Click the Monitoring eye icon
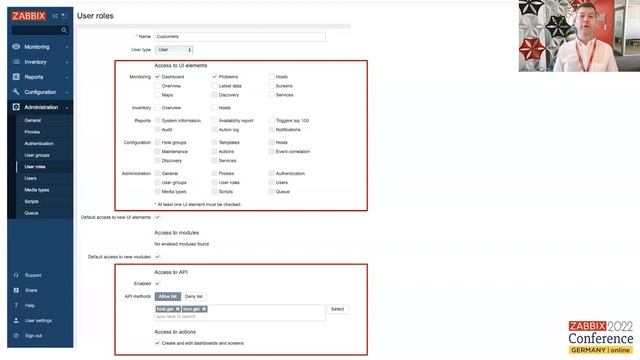 point(16,47)
